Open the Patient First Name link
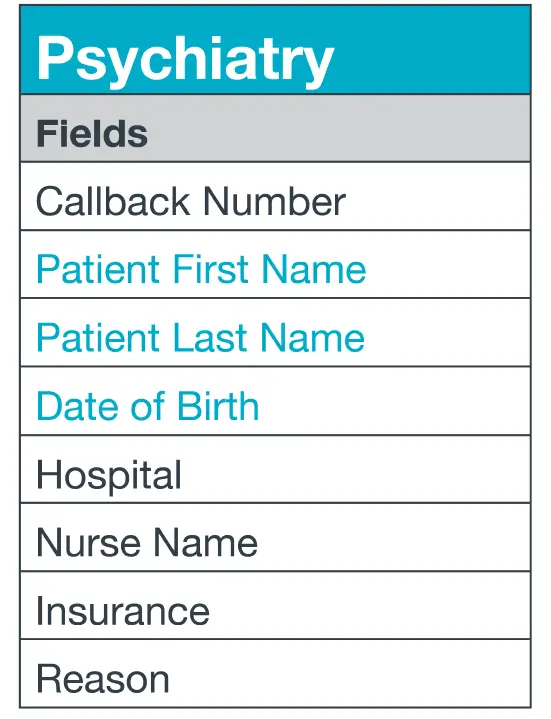The height and width of the screenshot is (719, 551). coord(201,269)
